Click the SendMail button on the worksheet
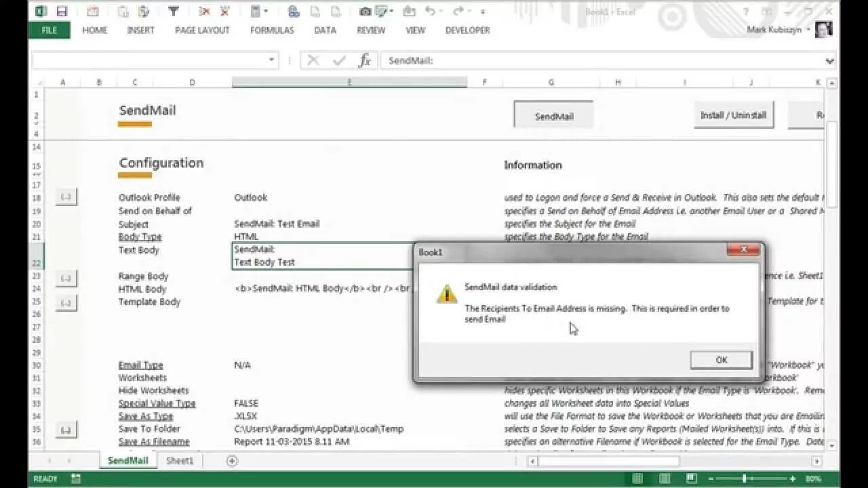Screen dimensions: 868x488 point(553,116)
